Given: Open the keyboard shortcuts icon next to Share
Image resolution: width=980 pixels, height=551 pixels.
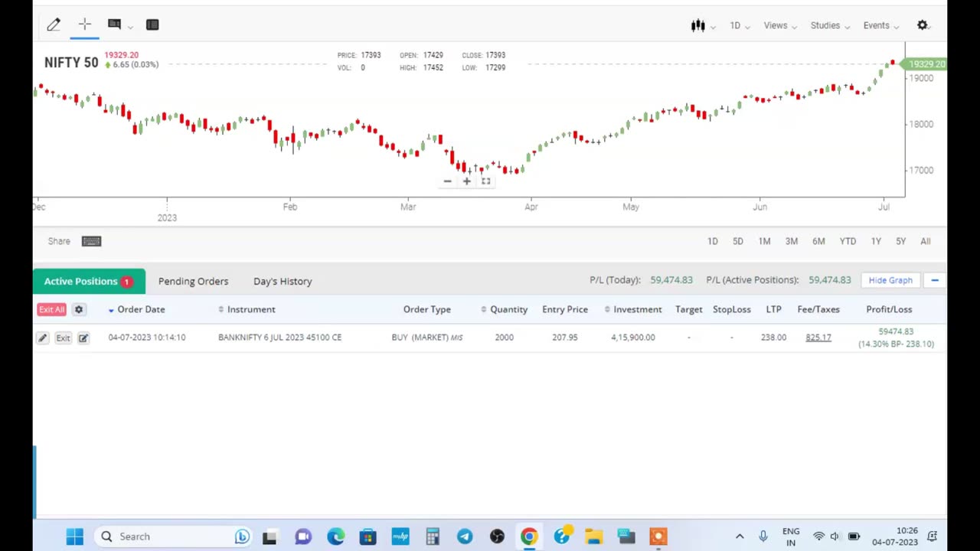Looking at the screenshot, I should [x=91, y=241].
